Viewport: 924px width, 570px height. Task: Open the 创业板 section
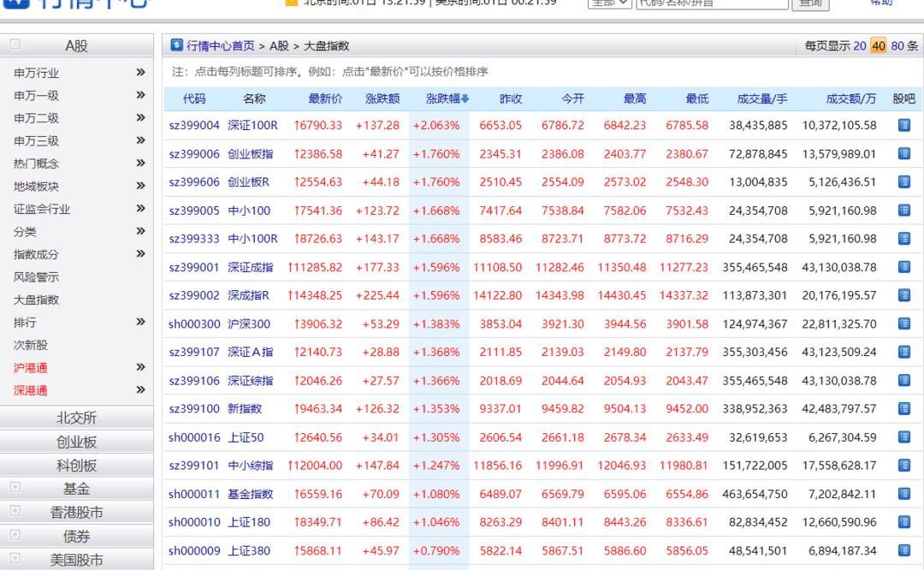point(77,442)
